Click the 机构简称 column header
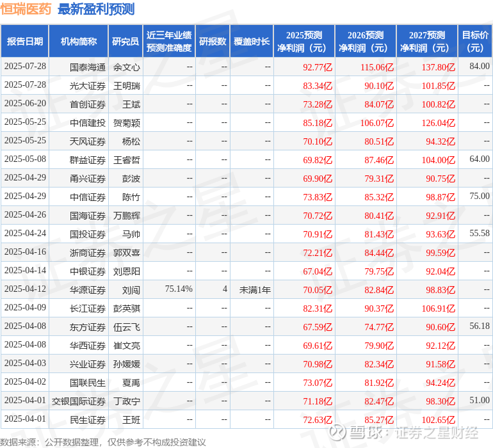Image resolution: width=493 pixels, height=448 pixels. click(x=79, y=42)
